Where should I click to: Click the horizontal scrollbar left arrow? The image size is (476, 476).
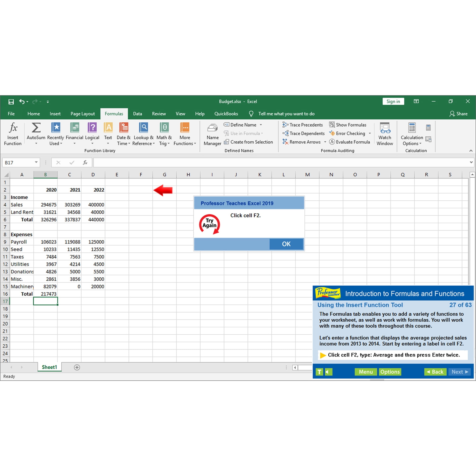(x=295, y=368)
